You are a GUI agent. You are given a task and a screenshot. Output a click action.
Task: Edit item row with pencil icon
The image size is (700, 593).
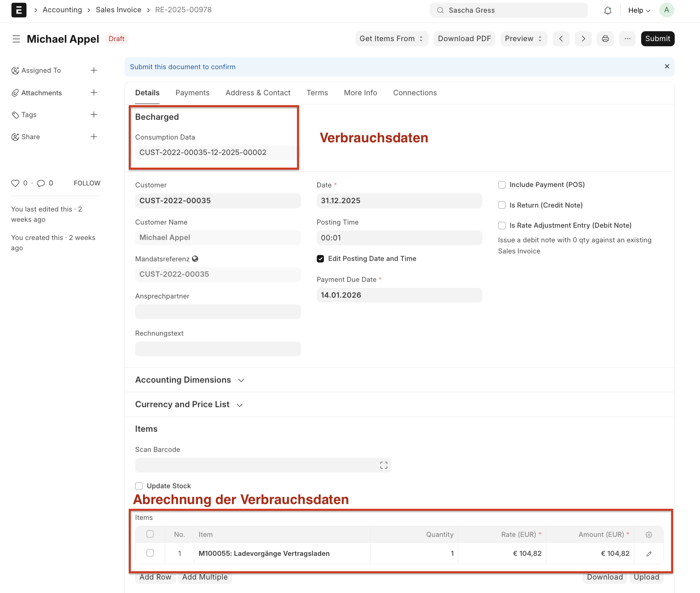pos(649,553)
